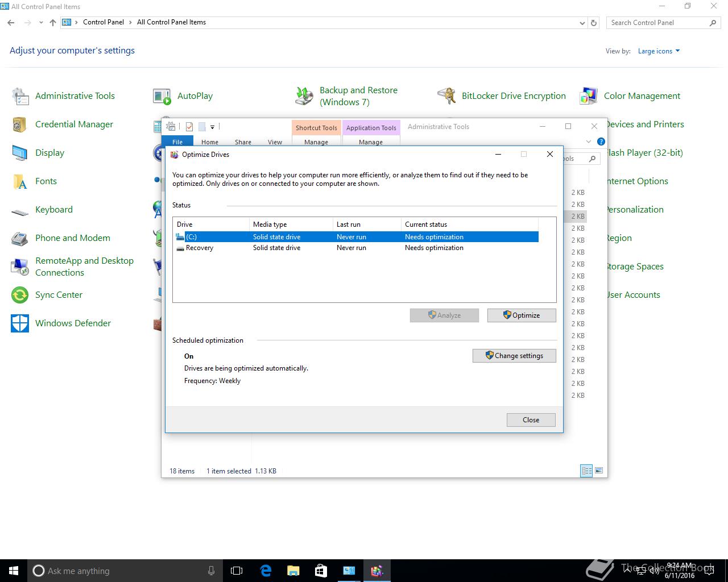This screenshot has width=728, height=582.
Task: Open the Keyboard icon
Action: pyautogui.click(x=20, y=213)
